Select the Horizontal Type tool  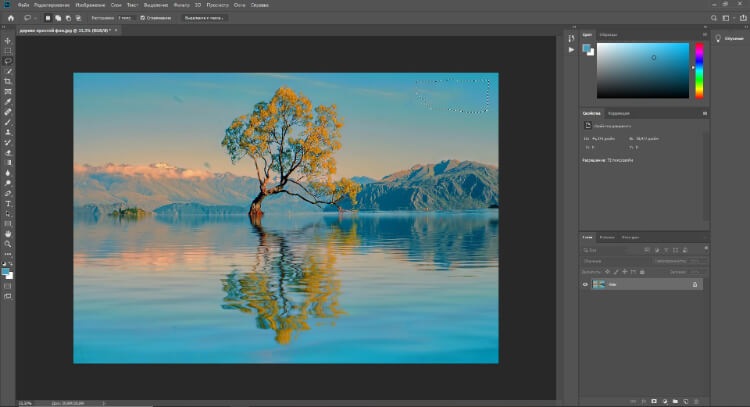[x=8, y=203]
